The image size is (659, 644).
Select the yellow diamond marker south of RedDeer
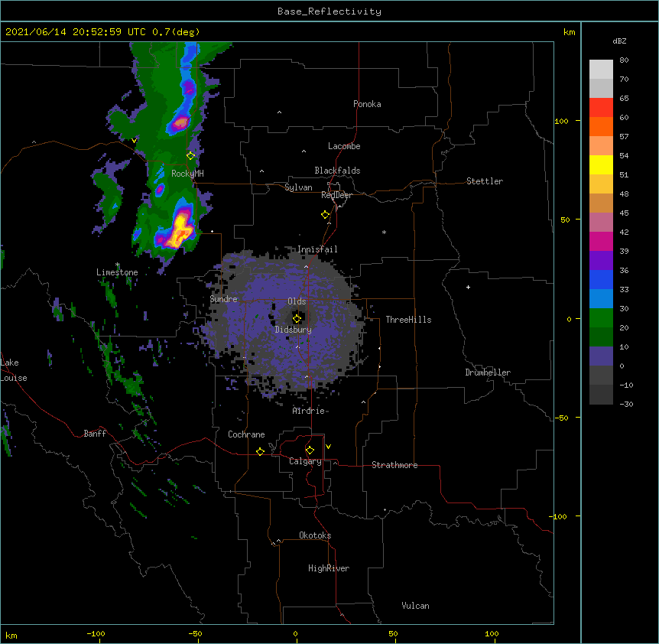point(325,215)
